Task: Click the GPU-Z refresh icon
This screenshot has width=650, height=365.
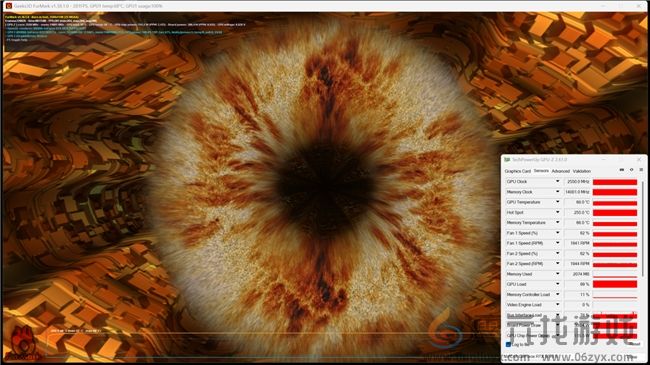Action: [x=631, y=170]
